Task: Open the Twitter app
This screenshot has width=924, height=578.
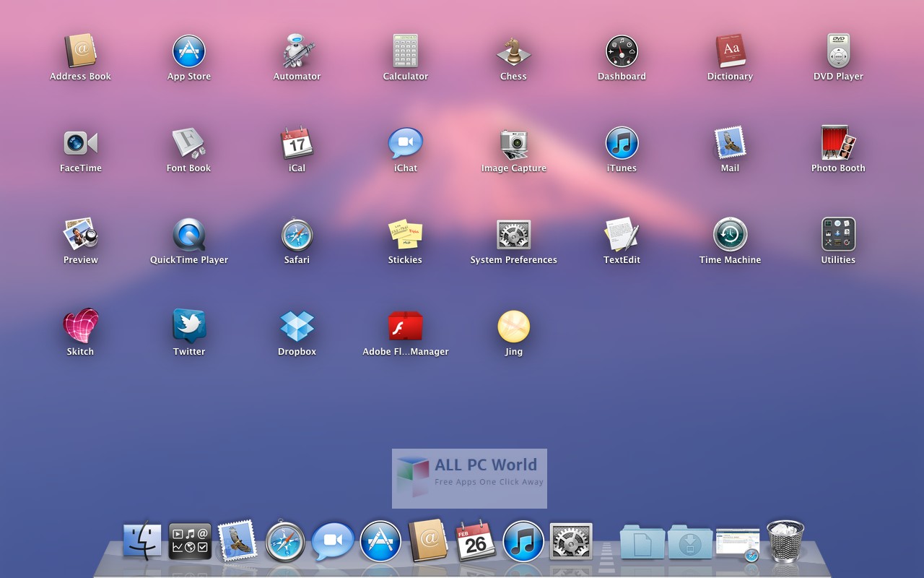Action: pyautogui.click(x=189, y=327)
